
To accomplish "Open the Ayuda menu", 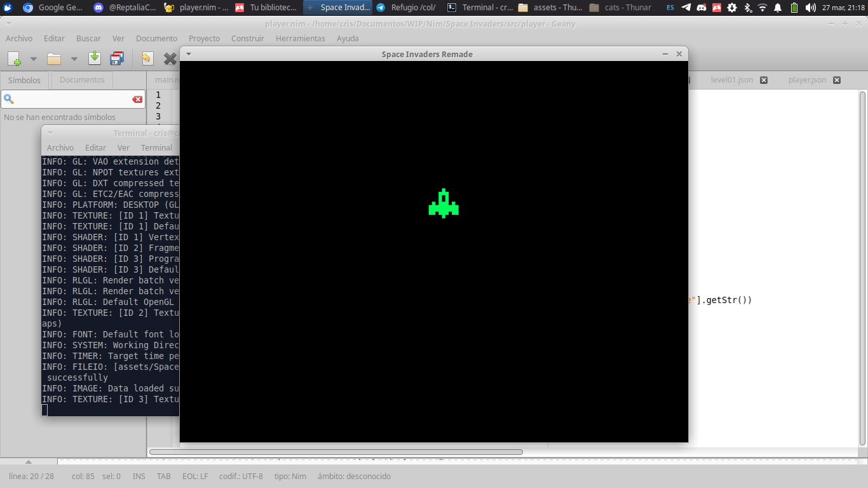I will pyautogui.click(x=348, y=39).
